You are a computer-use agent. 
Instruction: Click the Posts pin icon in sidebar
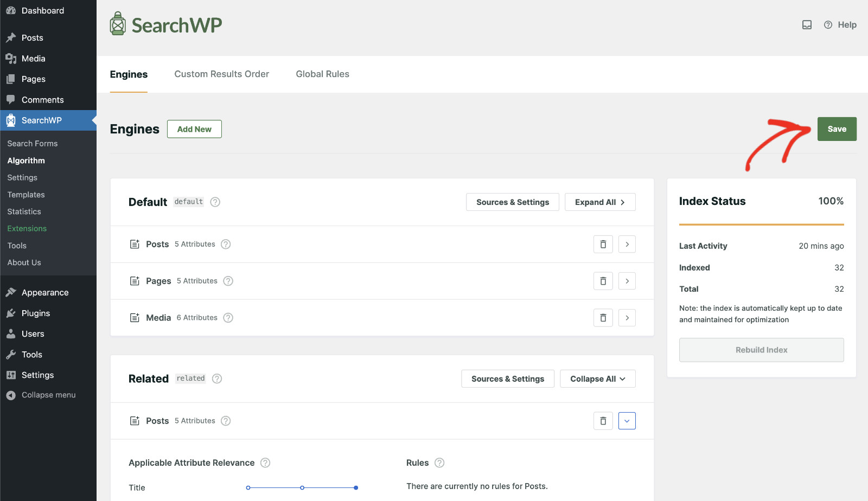tap(11, 37)
